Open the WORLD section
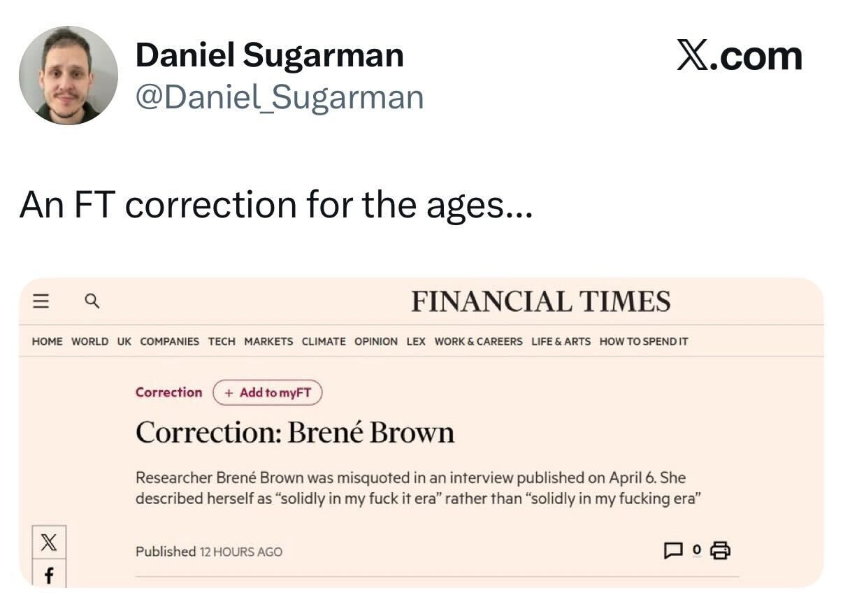Viewport: 843px width, 616px height. coord(90,341)
